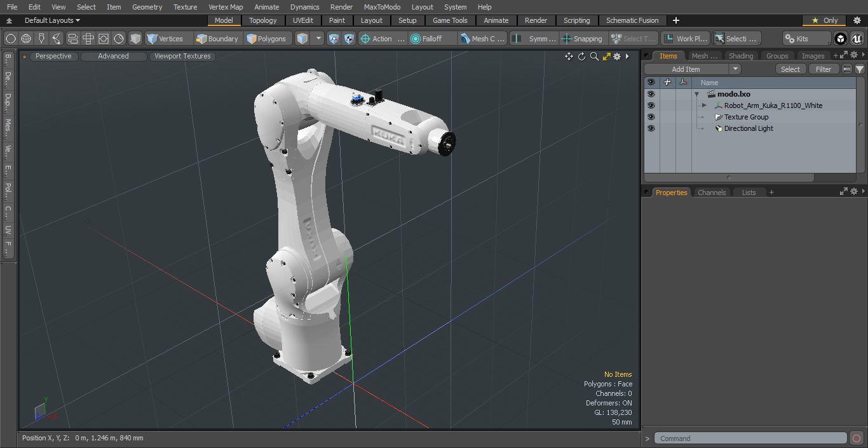
Task: Open the Action Center tool
Action: pos(382,39)
